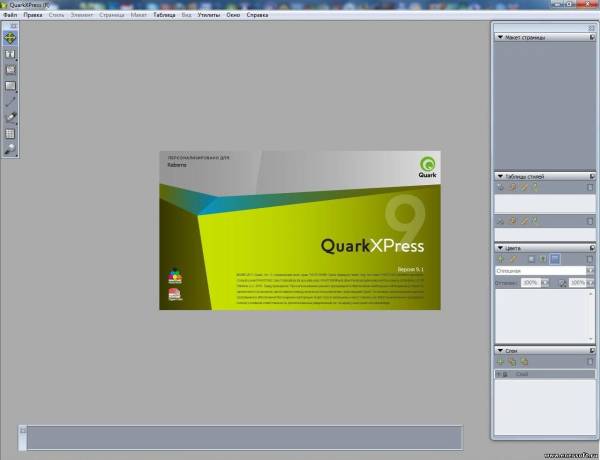Select the Table tool
600x460 pixels.
[10, 134]
